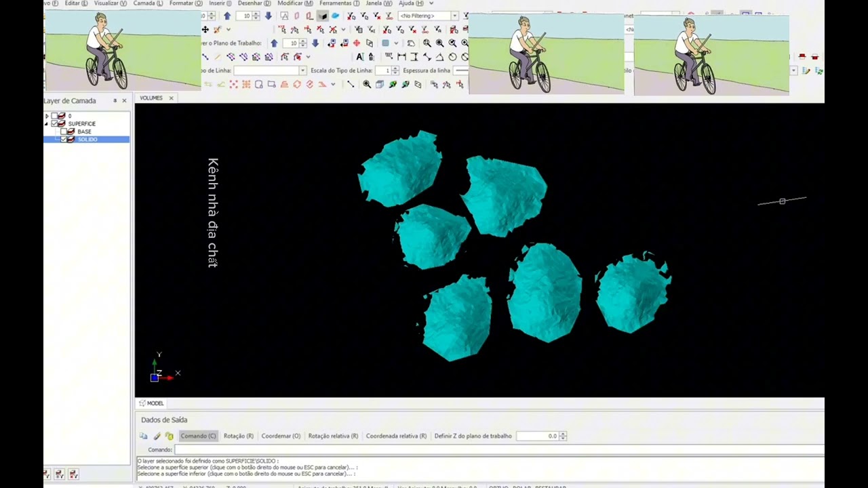Image resolution: width=868 pixels, height=488 pixels.
Task: Switch to the VOLUMES tab
Action: pos(151,98)
